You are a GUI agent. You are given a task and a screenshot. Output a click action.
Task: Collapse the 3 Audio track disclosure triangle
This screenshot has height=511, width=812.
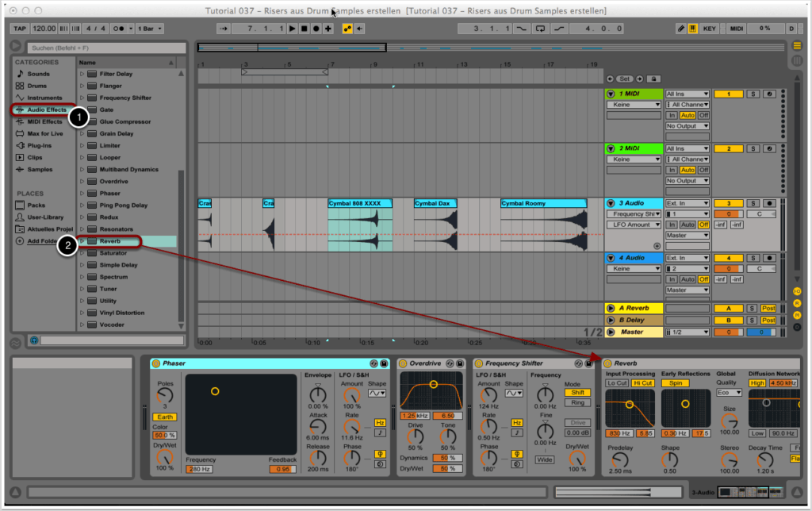610,202
